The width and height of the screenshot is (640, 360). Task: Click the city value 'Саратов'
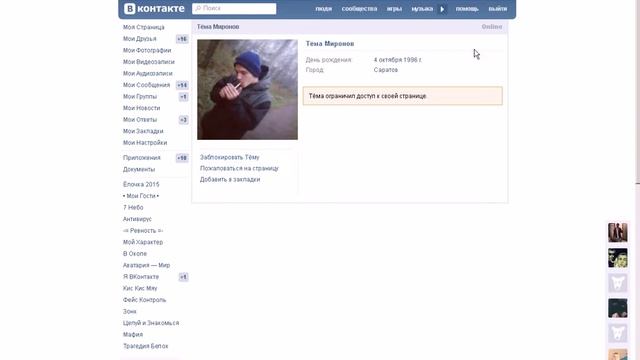[x=386, y=70]
